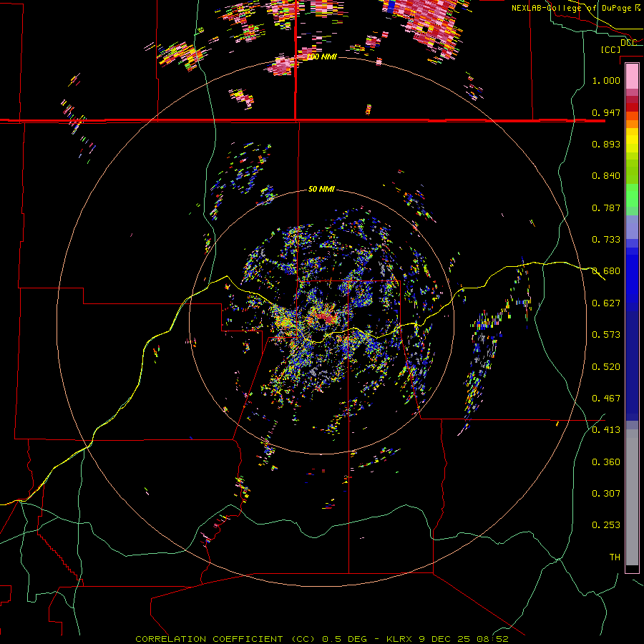
Task: Click the 0.360 scale value
Action: pyautogui.click(x=606, y=462)
